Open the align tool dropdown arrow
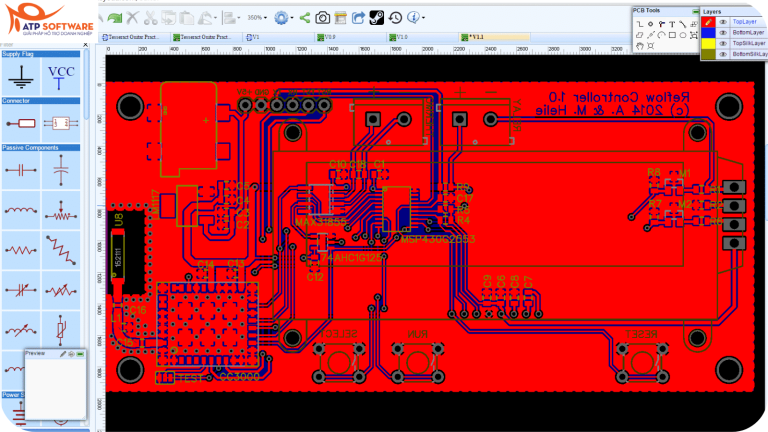 coord(239,18)
